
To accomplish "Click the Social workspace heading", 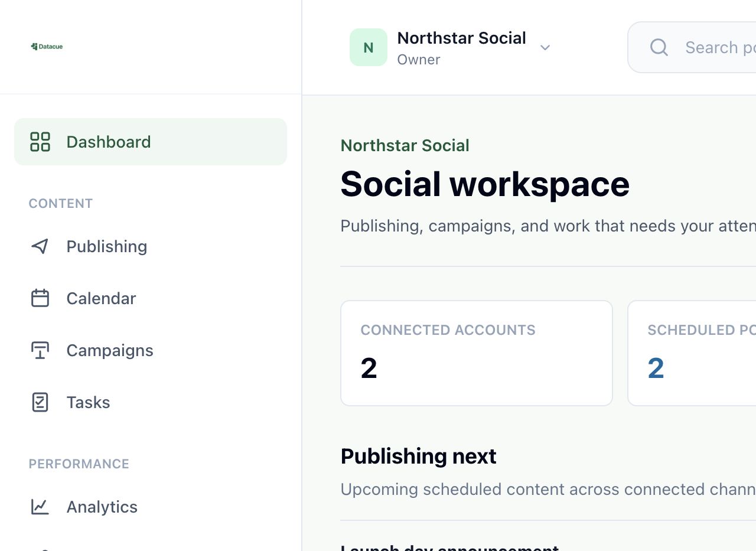I will pyautogui.click(x=485, y=184).
